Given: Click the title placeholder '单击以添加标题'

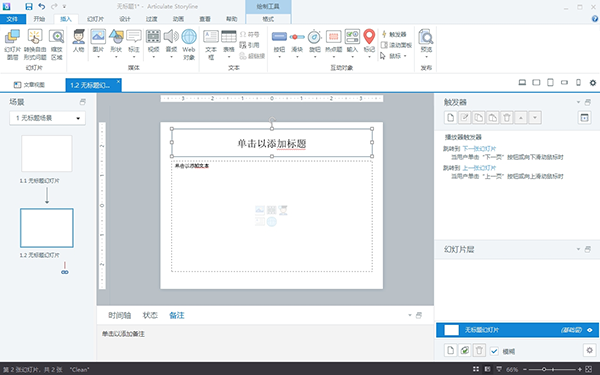Looking at the screenshot, I should click(272, 143).
